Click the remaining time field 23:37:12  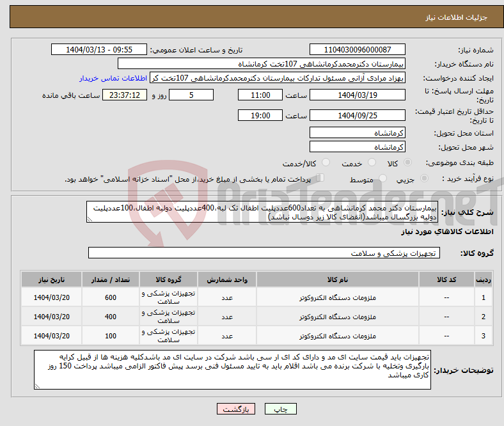pos(124,95)
